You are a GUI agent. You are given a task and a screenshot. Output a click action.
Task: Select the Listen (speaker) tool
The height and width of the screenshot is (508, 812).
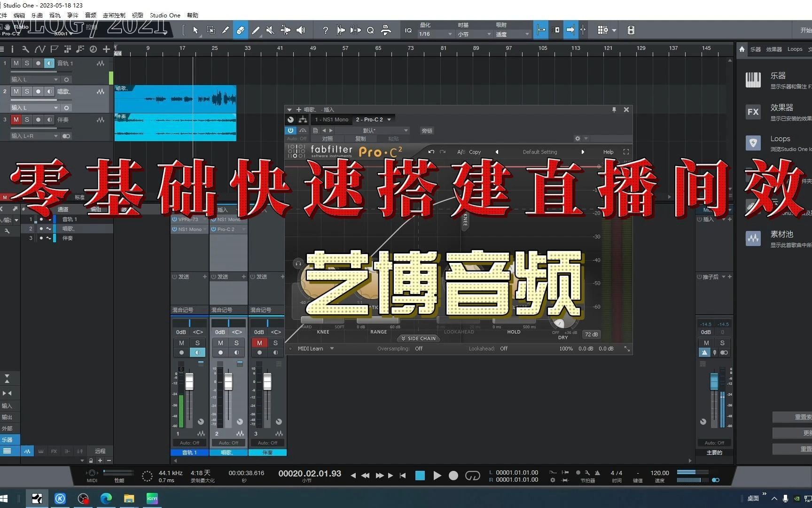[301, 30]
